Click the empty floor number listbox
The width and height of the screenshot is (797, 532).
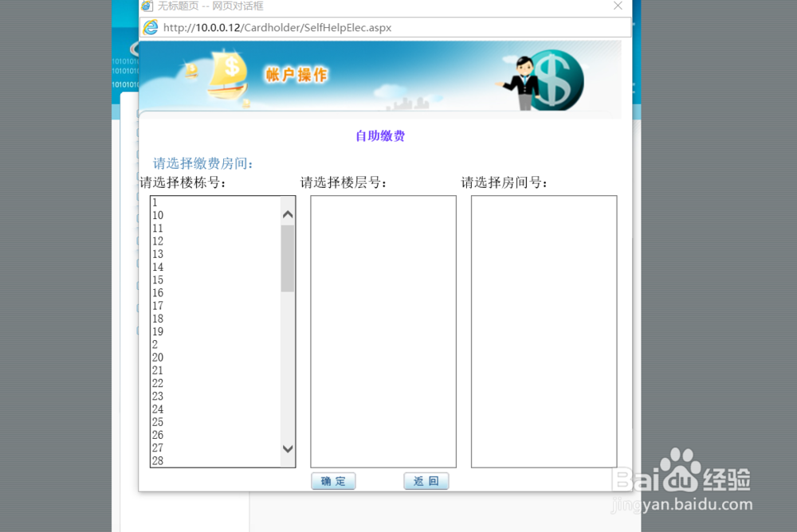point(383,331)
